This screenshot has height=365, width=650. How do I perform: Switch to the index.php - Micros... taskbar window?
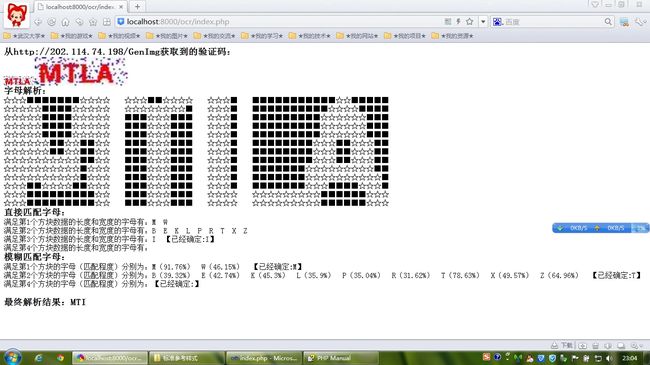[264, 358]
